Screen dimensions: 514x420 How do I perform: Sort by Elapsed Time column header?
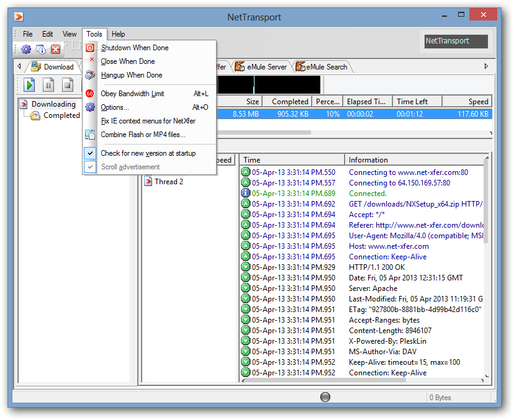368,102
